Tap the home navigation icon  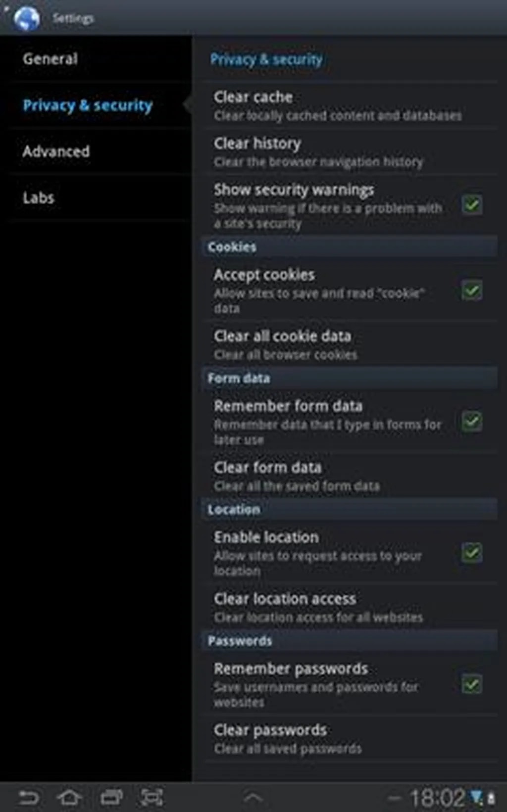click(69, 797)
